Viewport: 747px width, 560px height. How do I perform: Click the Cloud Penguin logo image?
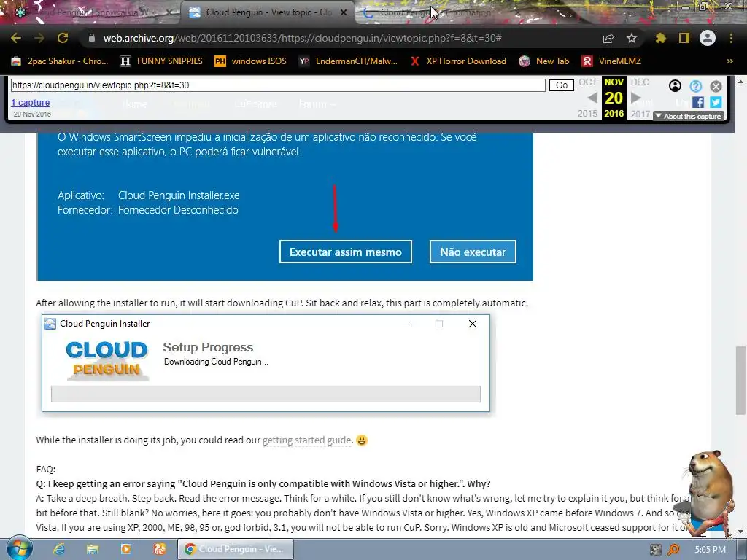pos(107,360)
